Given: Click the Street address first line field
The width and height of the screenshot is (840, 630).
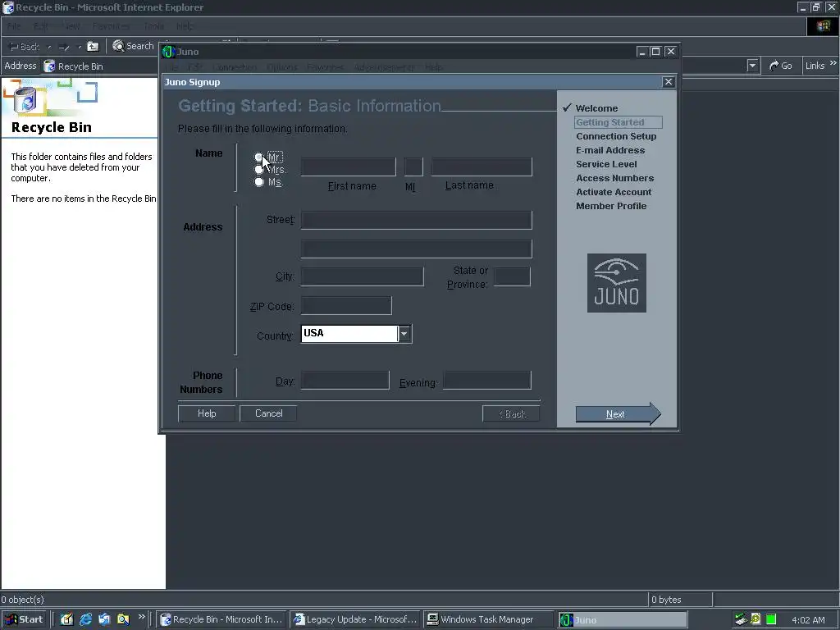Looking at the screenshot, I should 416,220.
